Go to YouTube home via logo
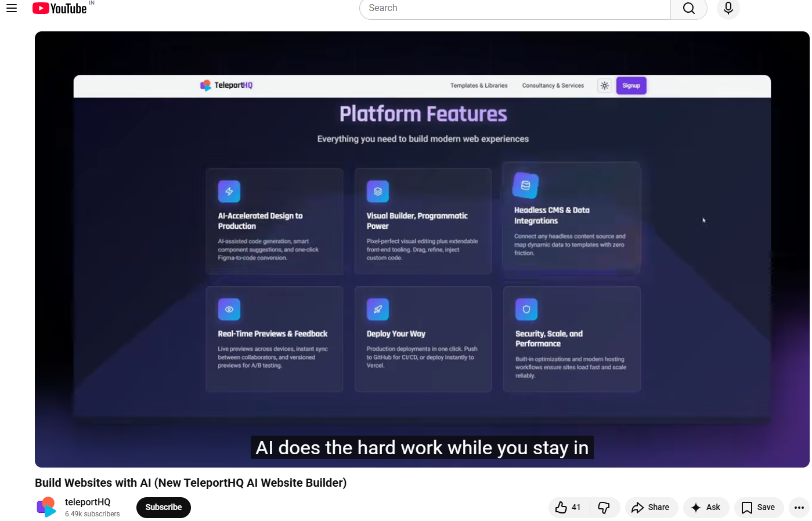Screen dimensions: 812x521 [x=59, y=8]
